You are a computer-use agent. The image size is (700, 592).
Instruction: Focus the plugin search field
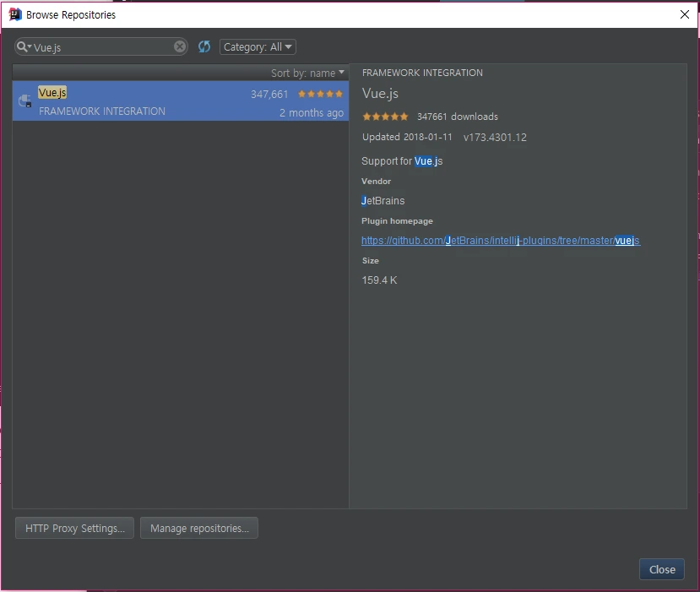[103, 47]
